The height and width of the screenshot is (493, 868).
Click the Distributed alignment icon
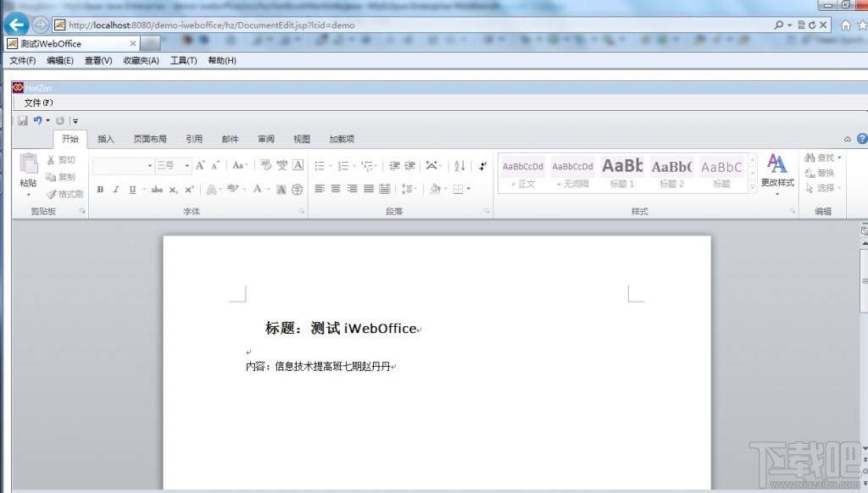(385, 189)
